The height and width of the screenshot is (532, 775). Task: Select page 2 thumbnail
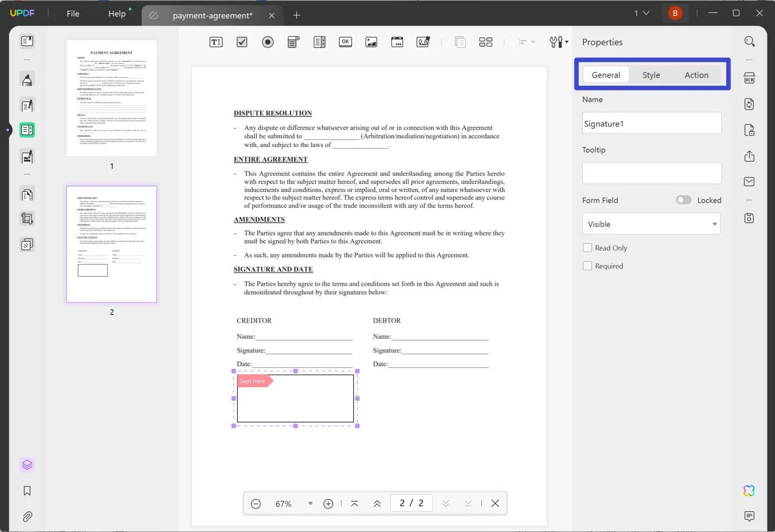[x=111, y=244]
